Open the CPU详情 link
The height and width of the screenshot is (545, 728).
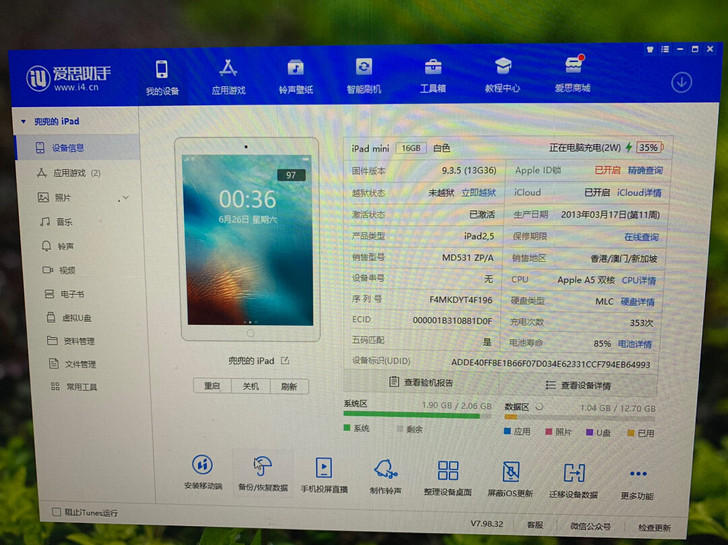point(638,280)
